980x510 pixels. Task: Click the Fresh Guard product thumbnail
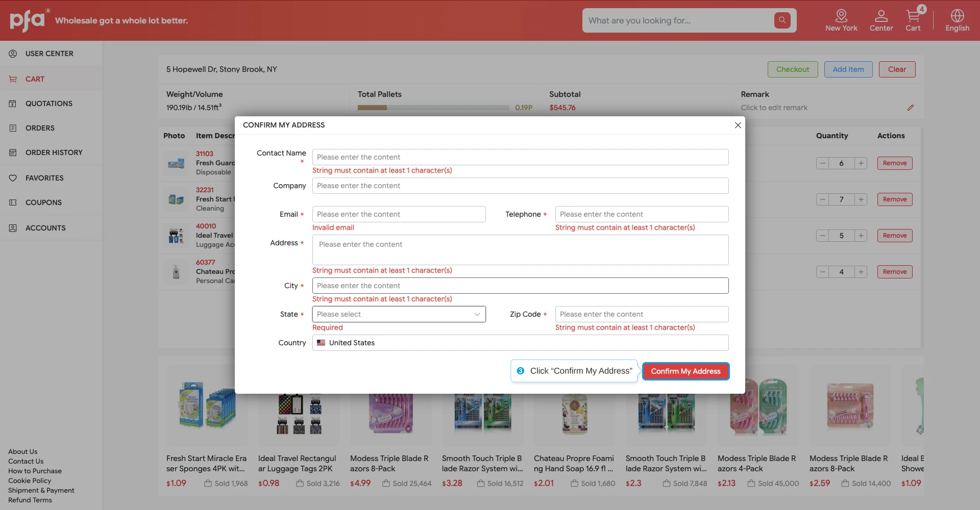pos(176,163)
